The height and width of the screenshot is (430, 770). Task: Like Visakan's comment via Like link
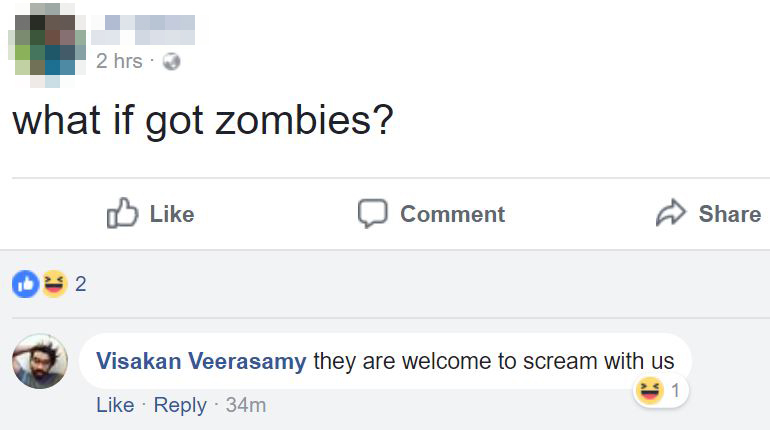point(115,405)
